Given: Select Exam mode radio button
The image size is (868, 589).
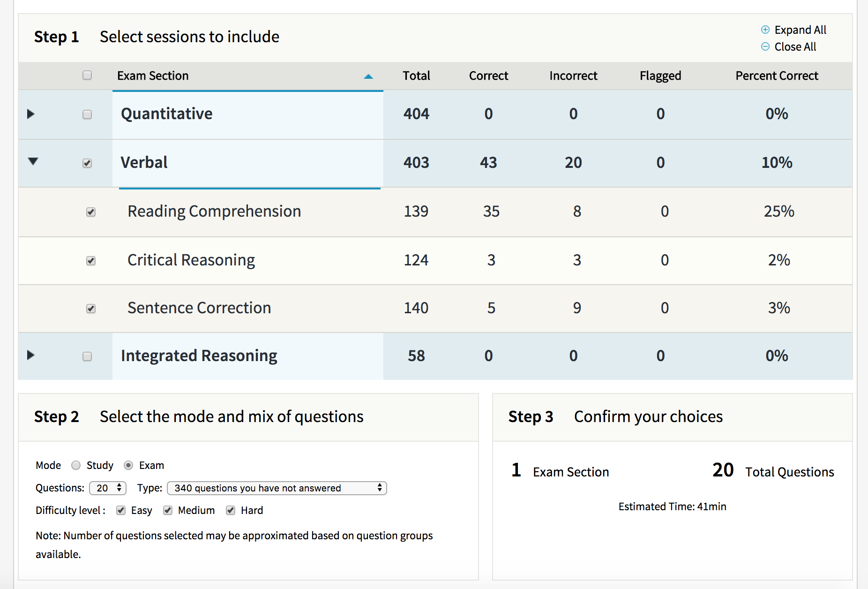Looking at the screenshot, I should 128,465.
